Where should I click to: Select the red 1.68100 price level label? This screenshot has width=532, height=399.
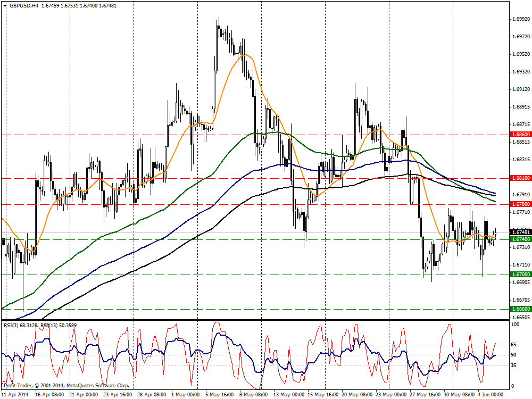[520, 178]
